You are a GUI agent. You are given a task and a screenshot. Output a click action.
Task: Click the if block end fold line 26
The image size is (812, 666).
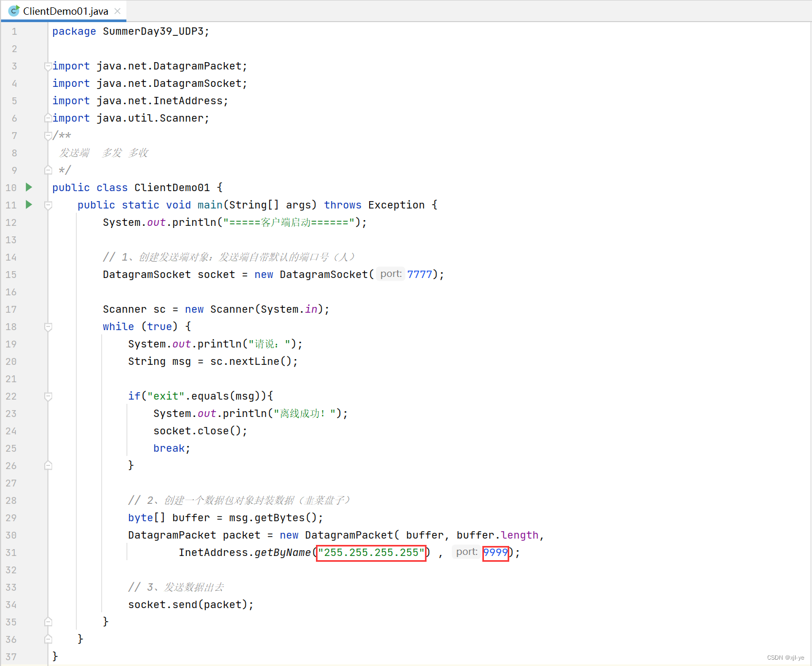click(x=48, y=465)
